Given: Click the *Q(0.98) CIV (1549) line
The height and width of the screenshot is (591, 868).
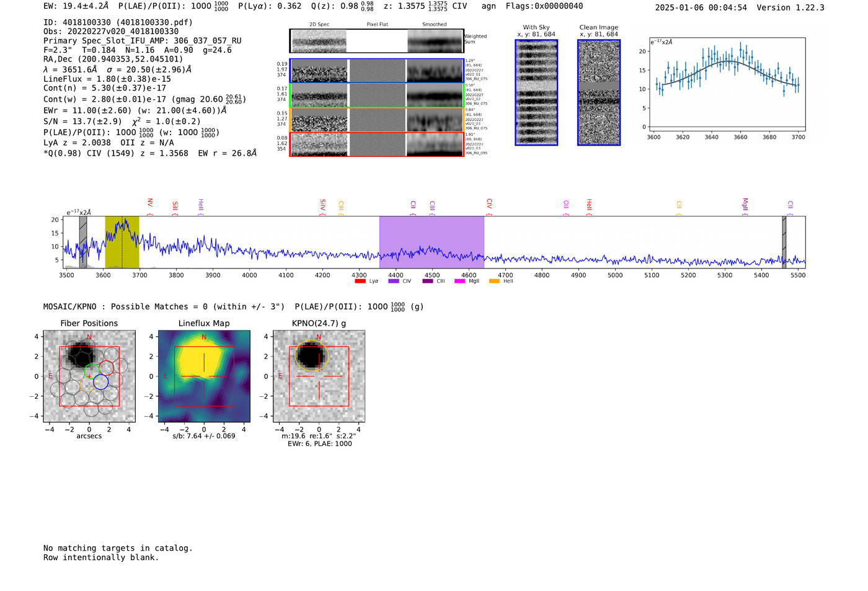Looking at the screenshot, I should pyautogui.click(x=150, y=153).
